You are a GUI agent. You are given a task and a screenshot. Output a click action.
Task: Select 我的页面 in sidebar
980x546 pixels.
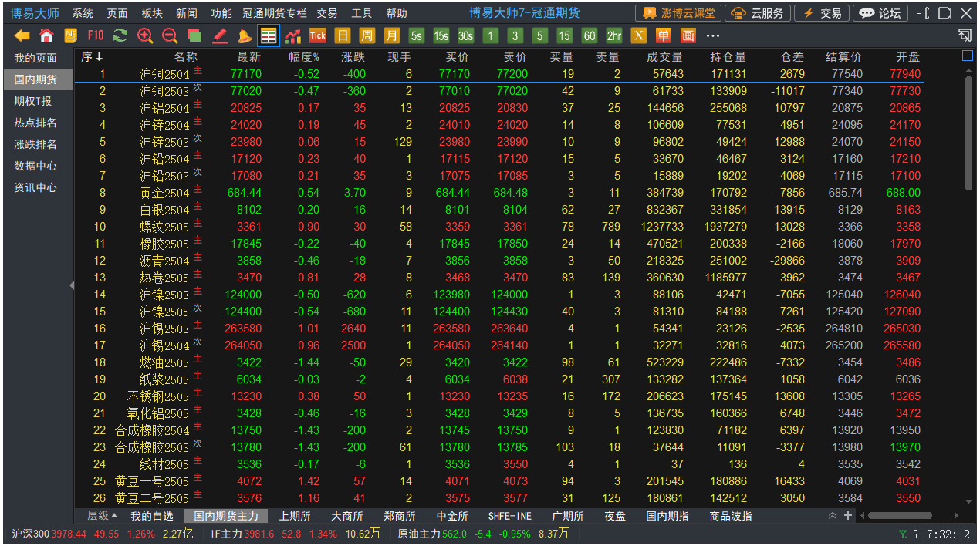35,58
